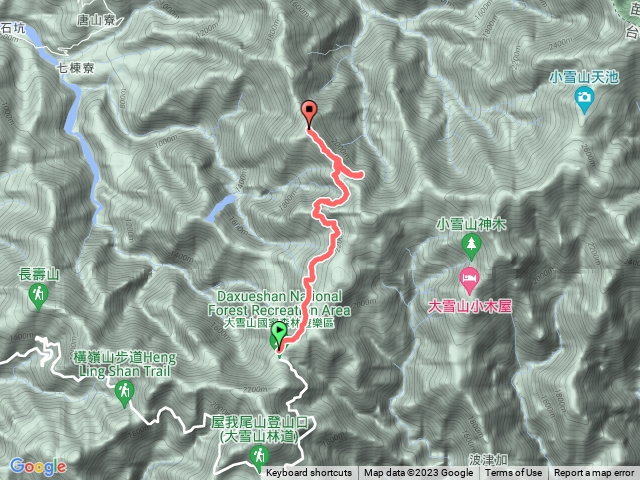The width and height of the screenshot is (640, 480).
Task: Click the 大雪山小木屋 text label
Action: (469, 307)
